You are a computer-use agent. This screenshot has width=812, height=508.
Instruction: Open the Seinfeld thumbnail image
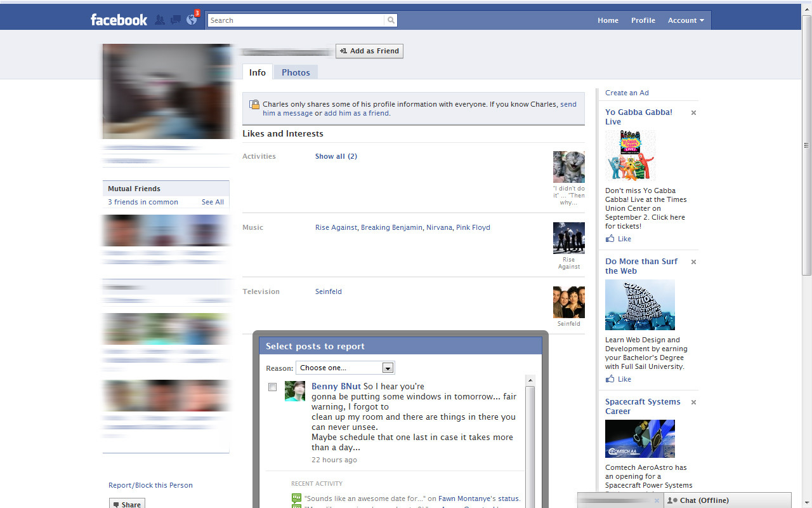coord(568,302)
